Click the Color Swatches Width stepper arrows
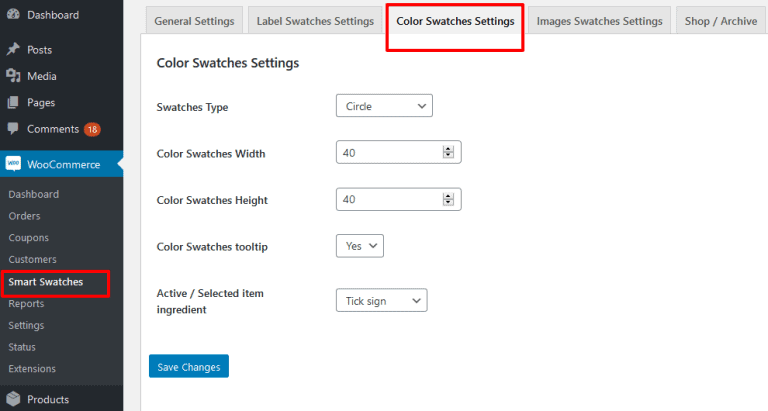768x411 pixels. [x=448, y=152]
